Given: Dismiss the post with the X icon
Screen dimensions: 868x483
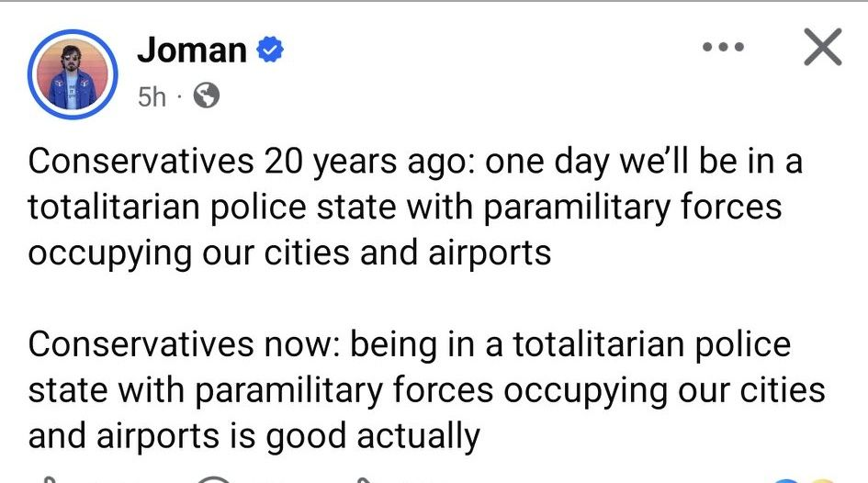Looking at the screenshot, I should tap(822, 48).
